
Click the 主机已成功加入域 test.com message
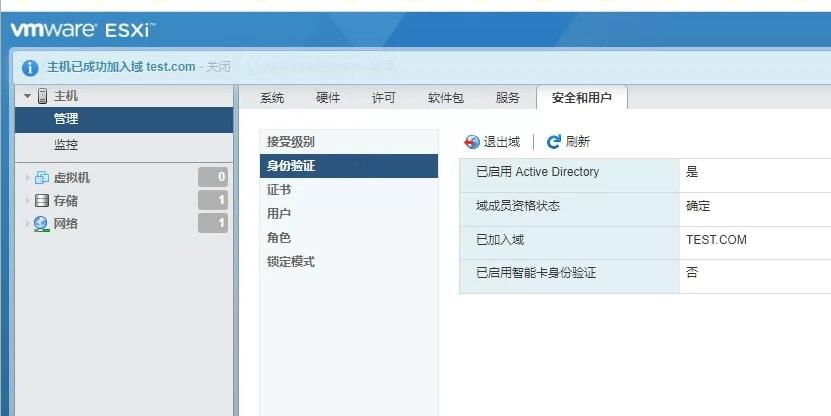(121, 67)
